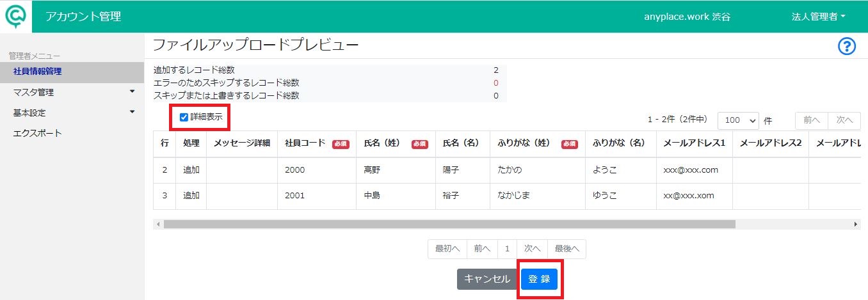Click the 高野 surname cell

coord(396,170)
